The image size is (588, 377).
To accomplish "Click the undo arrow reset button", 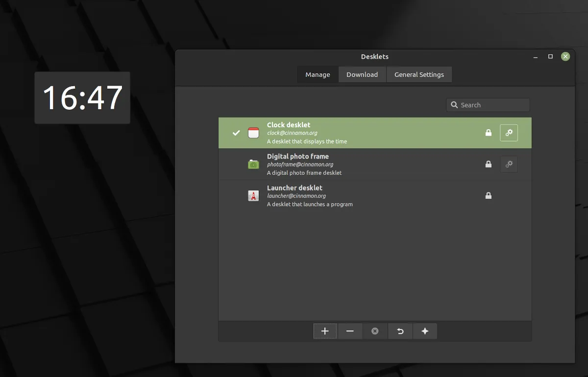I will tap(400, 331).
